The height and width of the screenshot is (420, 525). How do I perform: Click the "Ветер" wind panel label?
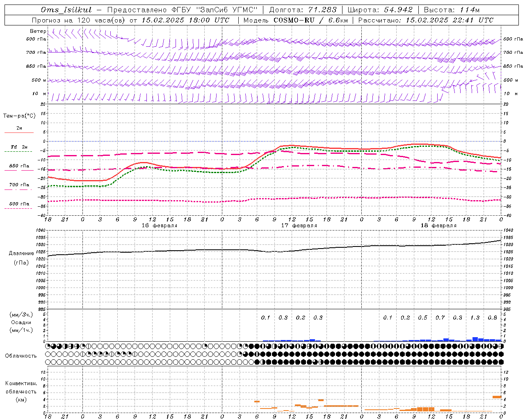coord(38,31)
